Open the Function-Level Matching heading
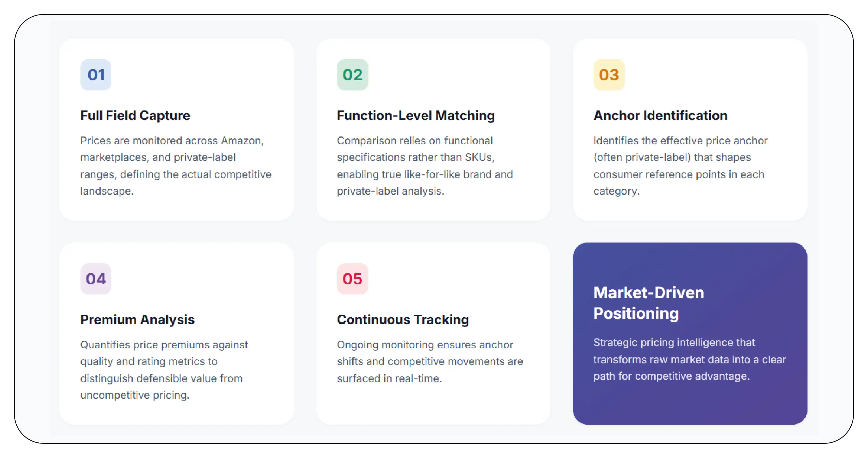 coord(416,115)
